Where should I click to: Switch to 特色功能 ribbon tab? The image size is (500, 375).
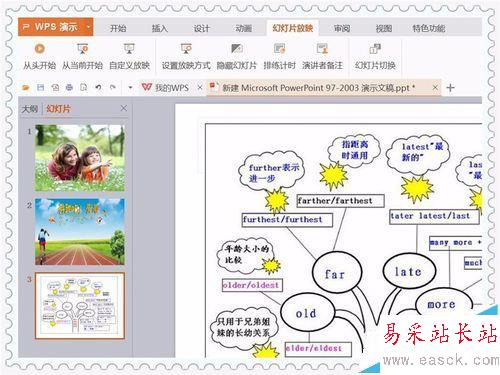[429, 28]
